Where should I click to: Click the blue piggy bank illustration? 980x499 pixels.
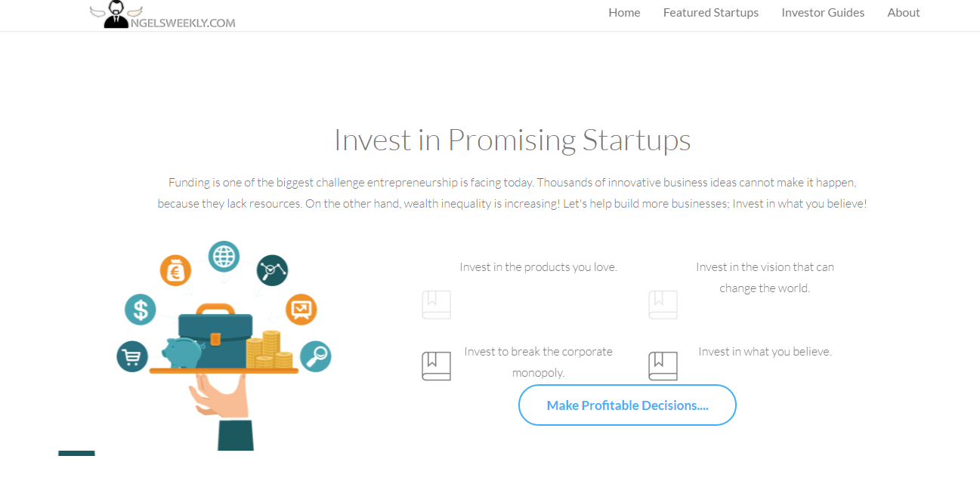coord(184,353)
